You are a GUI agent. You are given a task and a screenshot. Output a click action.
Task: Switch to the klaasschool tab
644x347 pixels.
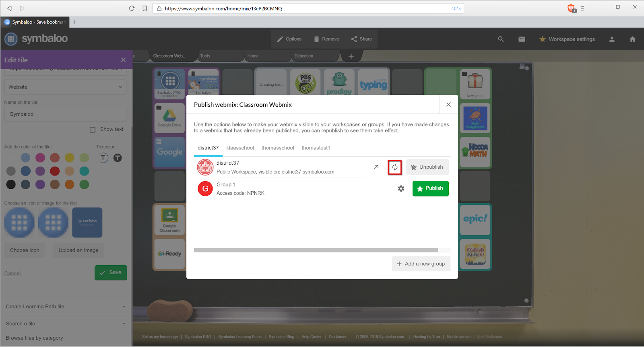pyautogui.click(x=240, y=148)
